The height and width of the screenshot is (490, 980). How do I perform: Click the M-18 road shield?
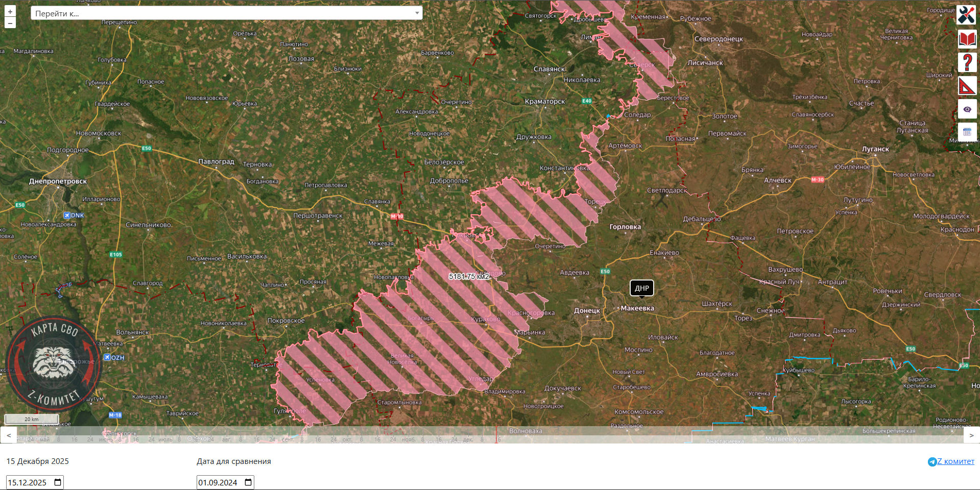coord(115,415)
